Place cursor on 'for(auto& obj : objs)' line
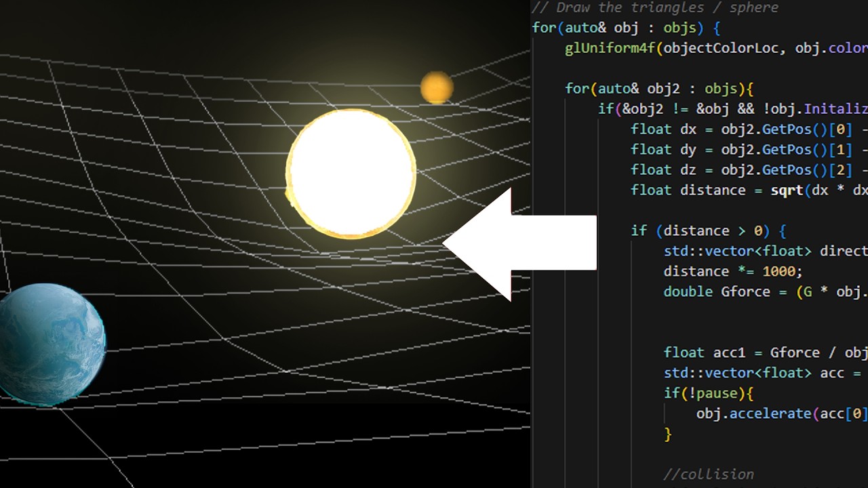The width and height of the screenshot is (868, 488). [x=625, y=28]
